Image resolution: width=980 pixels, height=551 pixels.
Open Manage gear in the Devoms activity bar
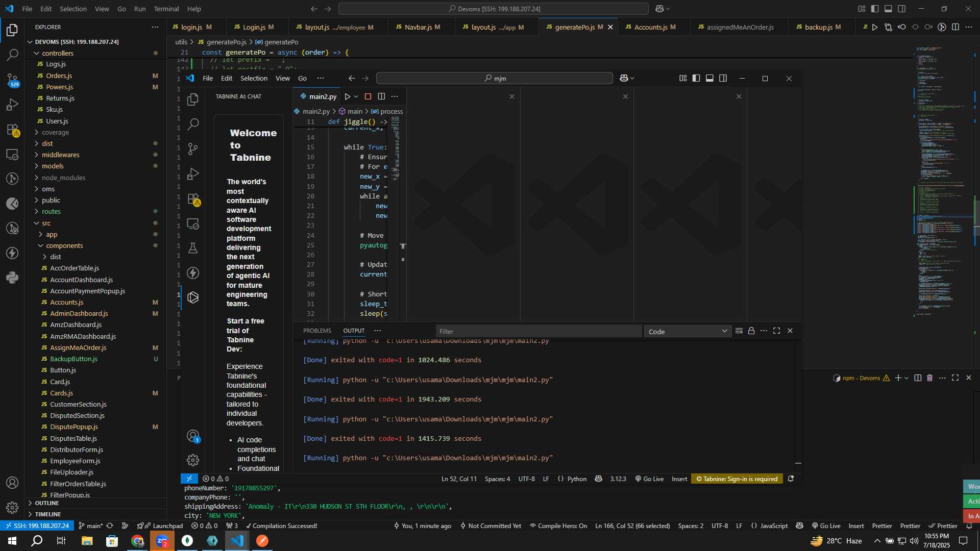click(x=12, y=508)
